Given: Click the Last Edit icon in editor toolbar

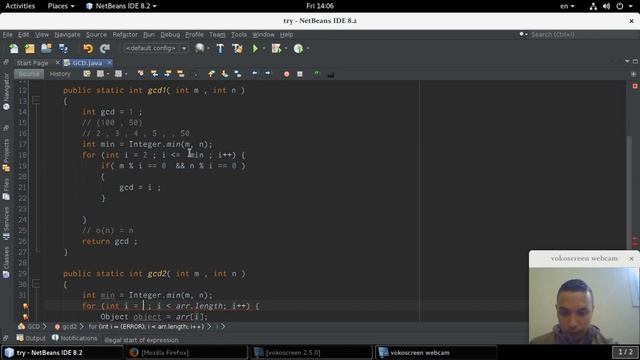Looking at the screenshot, I should pyautogui.click(x=87, y=74).
